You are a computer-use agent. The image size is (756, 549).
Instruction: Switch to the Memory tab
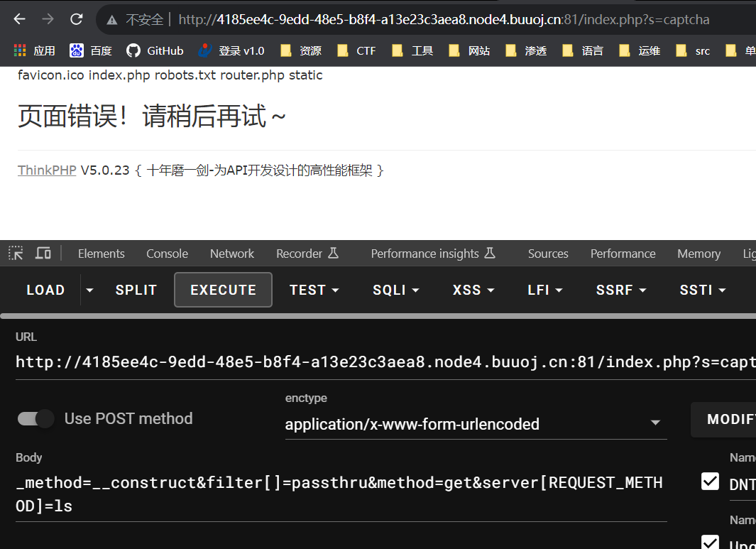(x=699, y=254)
